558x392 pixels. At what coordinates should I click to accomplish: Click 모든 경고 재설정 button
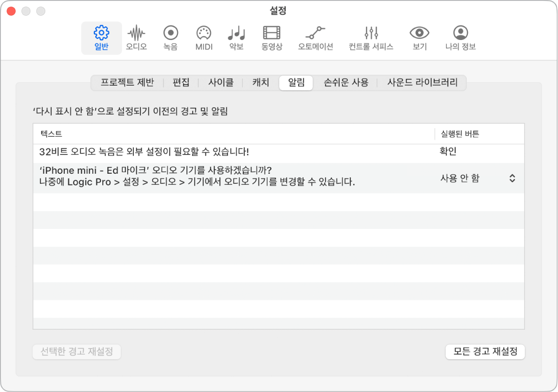pos(485,352)
